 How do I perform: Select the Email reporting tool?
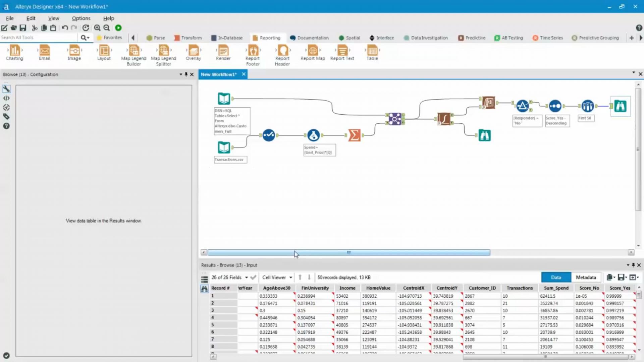point(44,53)
